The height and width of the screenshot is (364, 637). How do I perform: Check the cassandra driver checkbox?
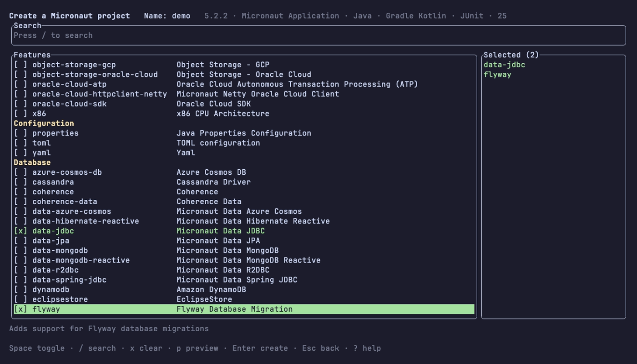click(20, 182)
